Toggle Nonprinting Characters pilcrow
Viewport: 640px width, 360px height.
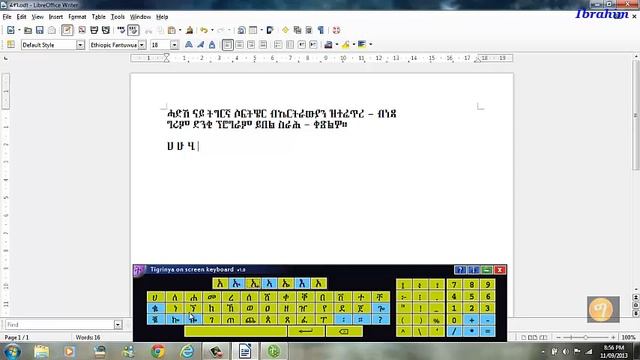[321, 30]
